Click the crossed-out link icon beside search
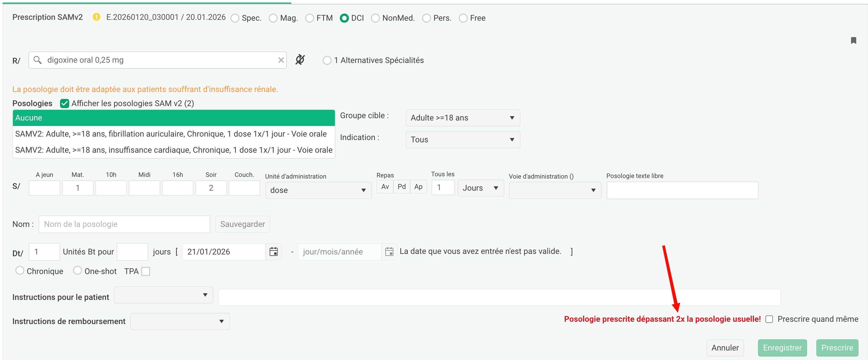868x360 pixels. point(300,60)
